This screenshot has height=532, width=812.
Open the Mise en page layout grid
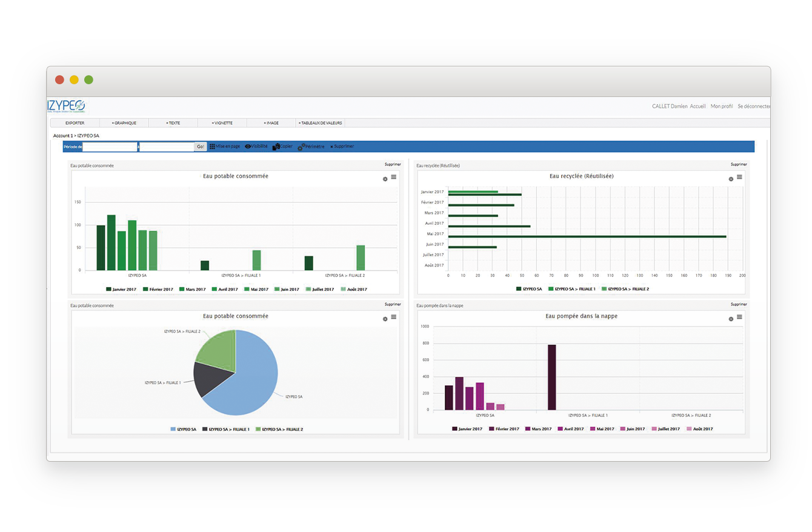213,147
